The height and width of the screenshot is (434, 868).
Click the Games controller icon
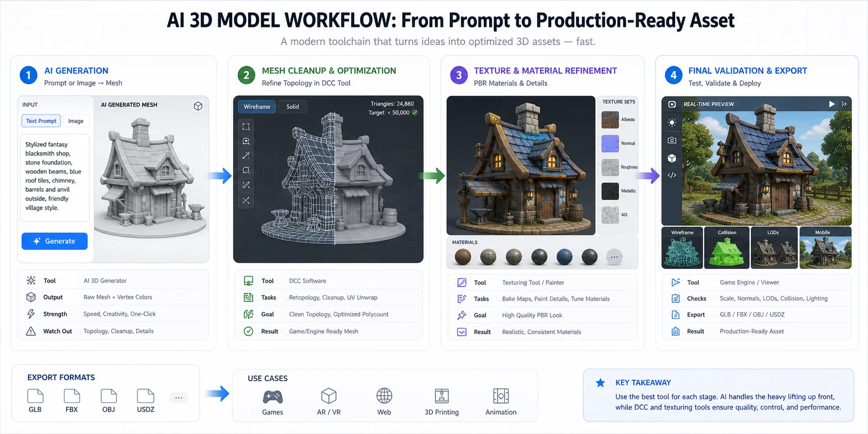click(273, 396)
